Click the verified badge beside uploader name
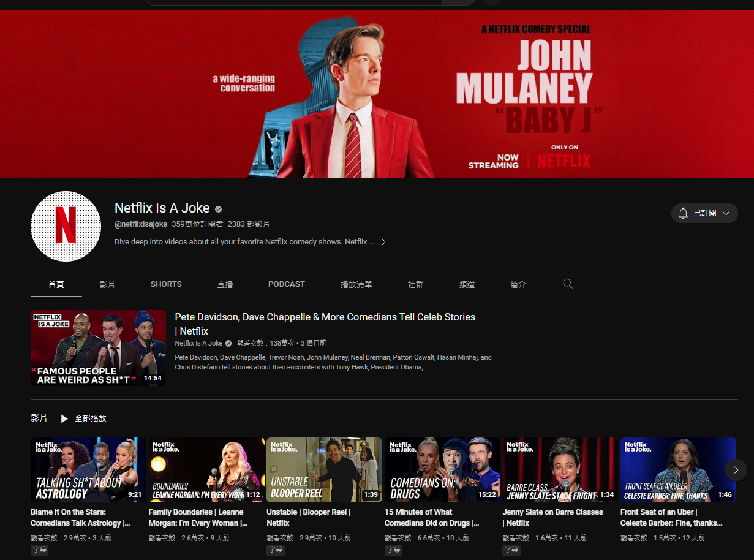 [228, 343]
